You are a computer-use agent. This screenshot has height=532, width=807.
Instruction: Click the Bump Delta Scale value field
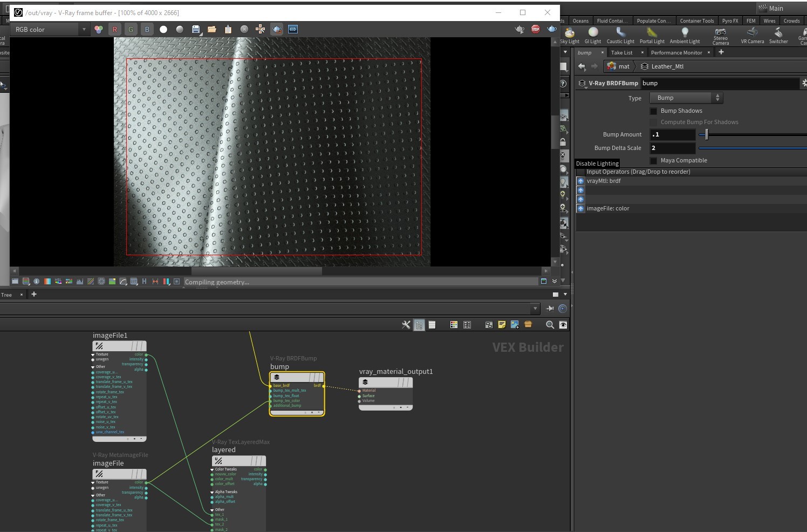673,148
